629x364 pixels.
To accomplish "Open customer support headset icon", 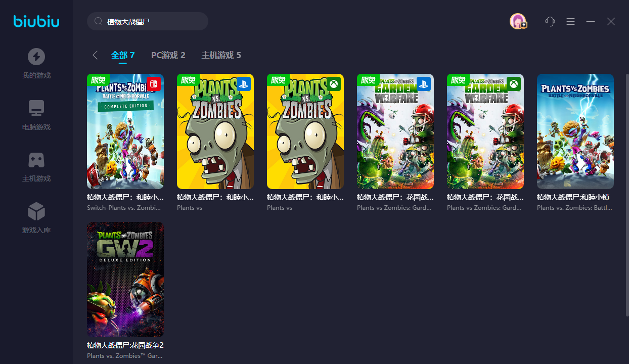I will pos(550,21).
